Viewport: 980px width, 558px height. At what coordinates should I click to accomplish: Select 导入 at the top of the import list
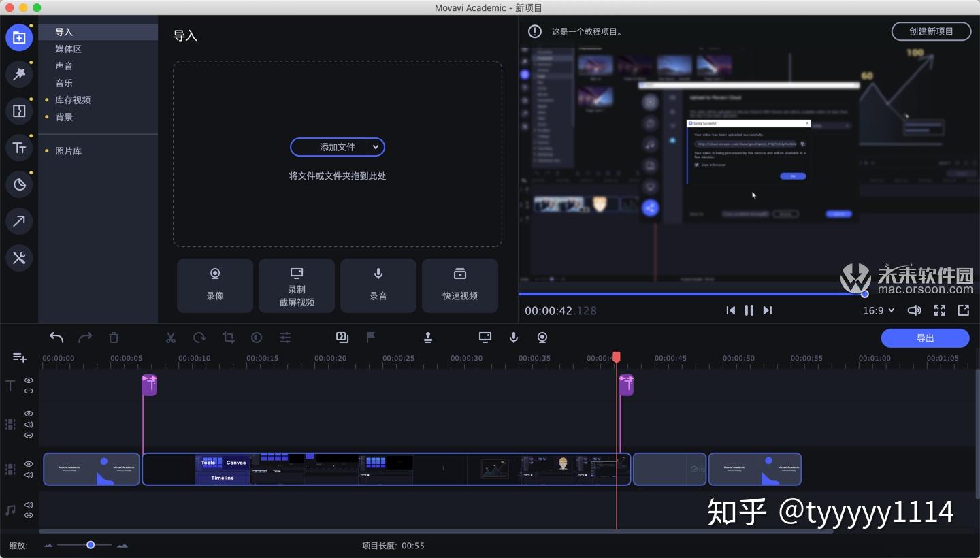tap(98, 32)
